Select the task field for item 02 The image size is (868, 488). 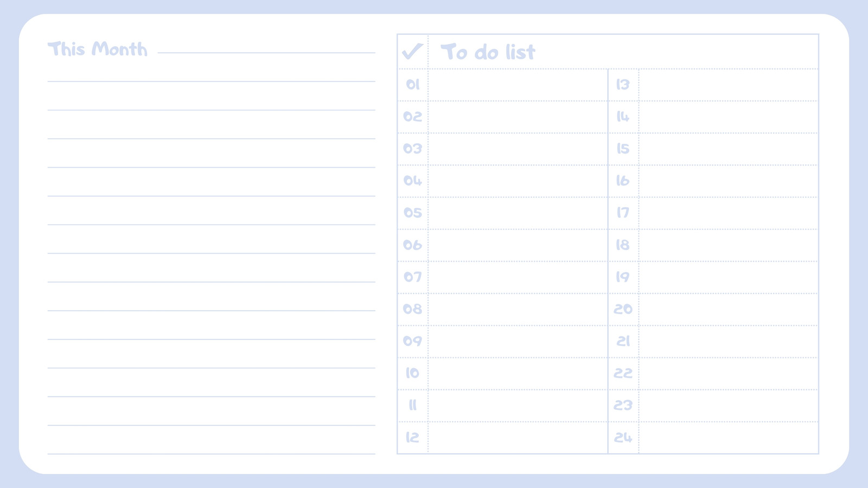coord(518,117)
